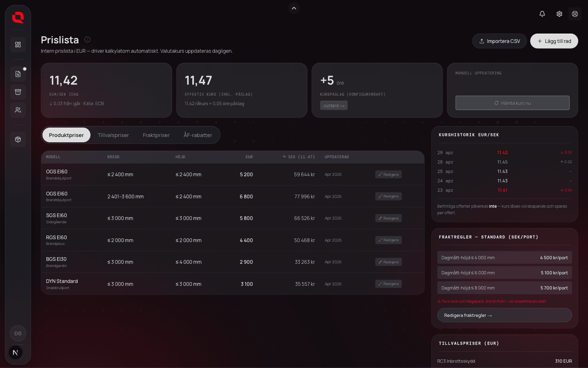The image size is (588, 368).
Task: Click the 77 996 kr price cell
Action: (304, 196)
